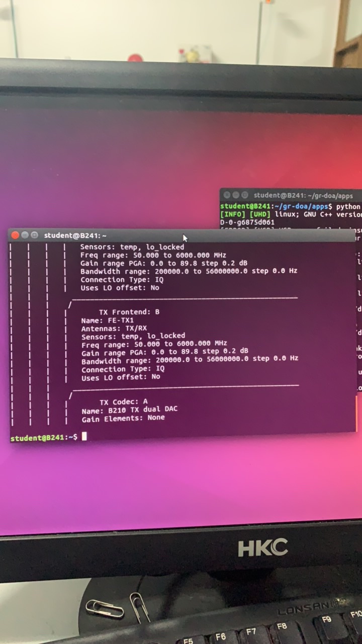This screenshot has width=362, height=644.
Task: Click the 'student@B241: ~/gr-doa/apps' window title
Action: pyautogui.click(x=303, y=195)
